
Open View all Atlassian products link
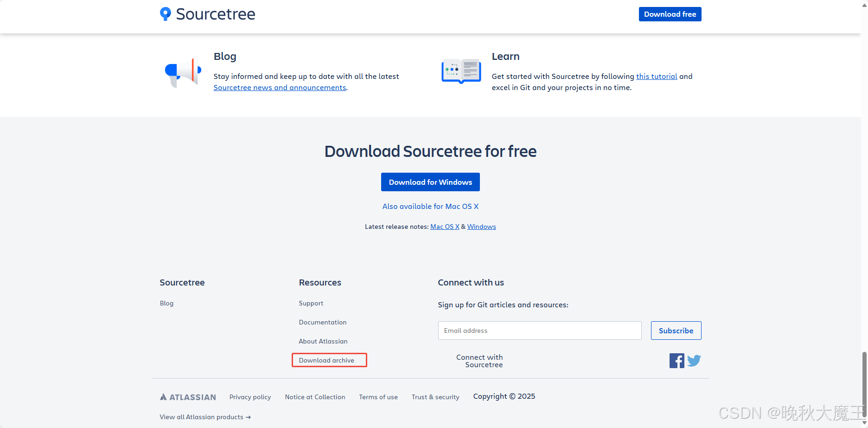click(x=205, y=417)
